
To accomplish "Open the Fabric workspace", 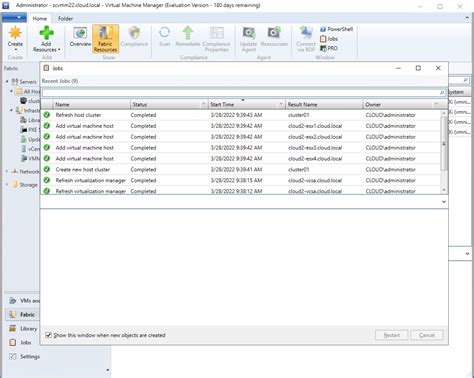I will (23, 314).
